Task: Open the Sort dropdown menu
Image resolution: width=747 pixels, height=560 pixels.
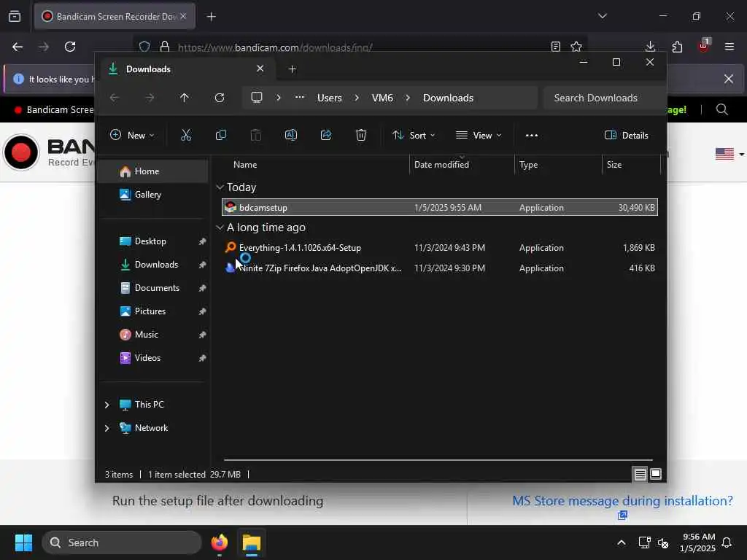Action: coord(413,136)
